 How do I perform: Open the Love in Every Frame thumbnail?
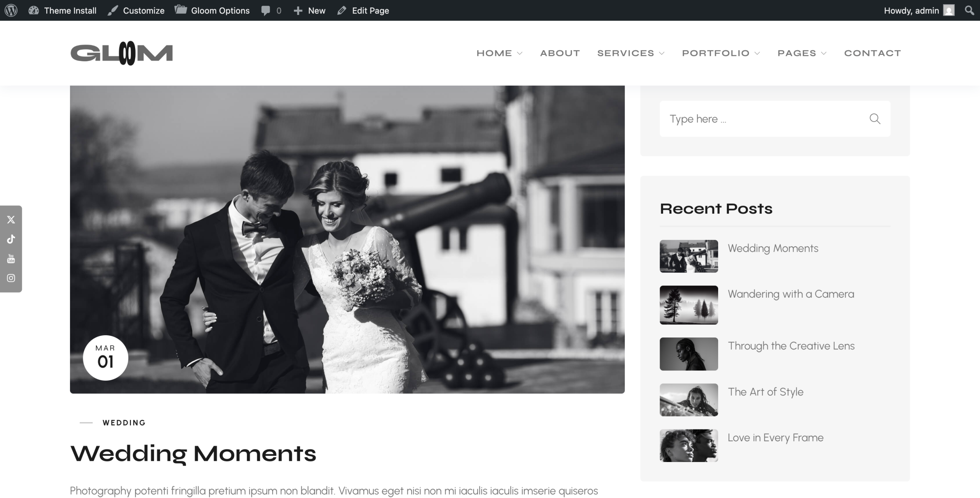689,446
